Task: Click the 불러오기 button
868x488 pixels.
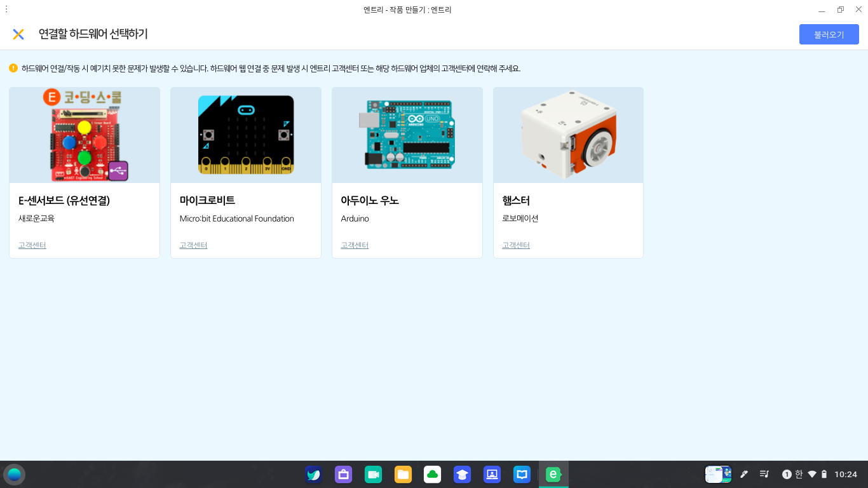Action: coord(829,34)
